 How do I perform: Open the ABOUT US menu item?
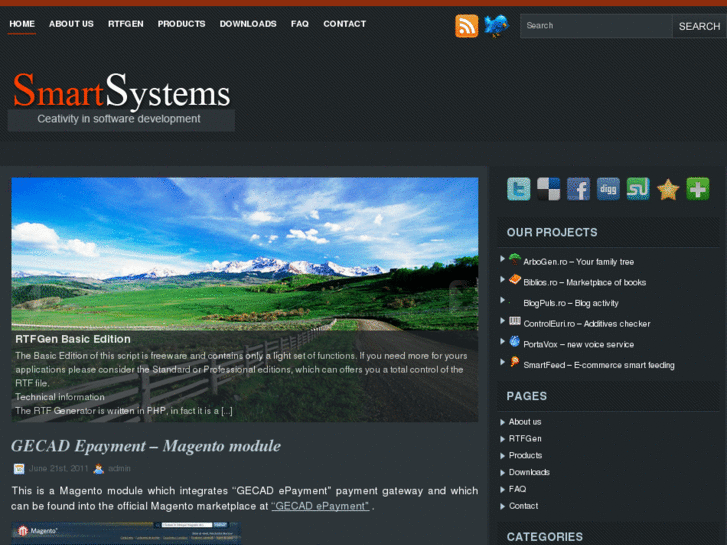(71, 24)
